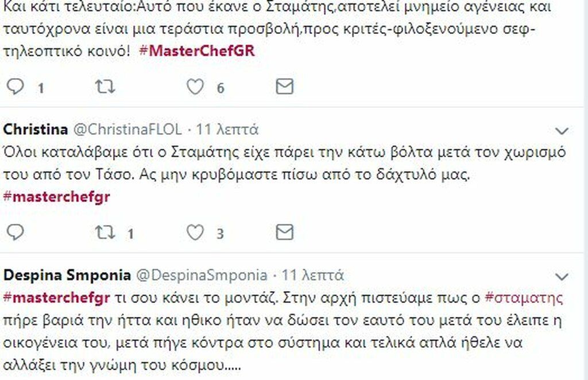Screen dimensions: 588x380
Task: Retweet Christina's tweet
Action: coord(105,232)
